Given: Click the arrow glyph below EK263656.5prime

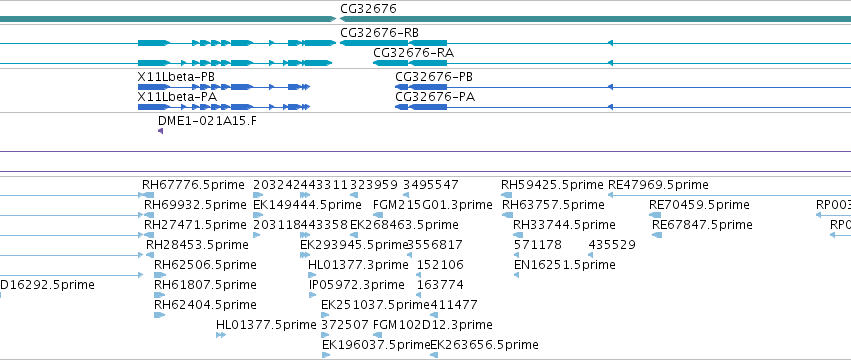Looking at the screenshot, I should point(434,355).
